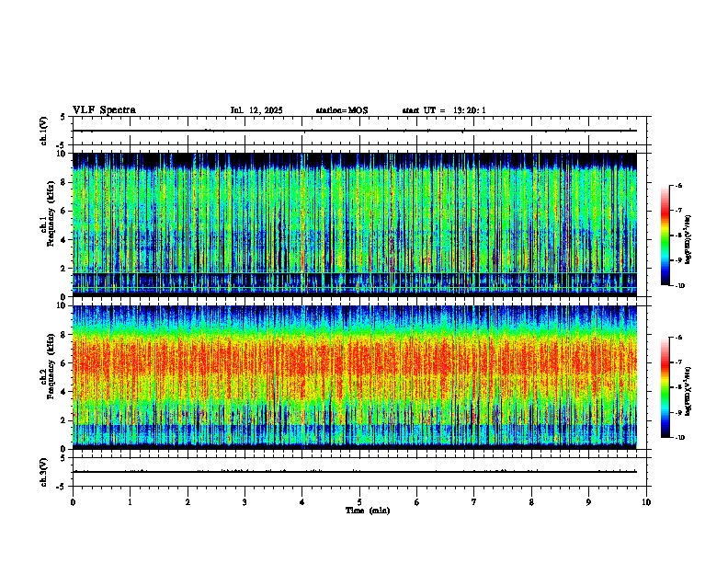Click the ch.1 voltage waveform trace
The height and width of the screenshot is (563, 728).
click(x=355, y=131)
